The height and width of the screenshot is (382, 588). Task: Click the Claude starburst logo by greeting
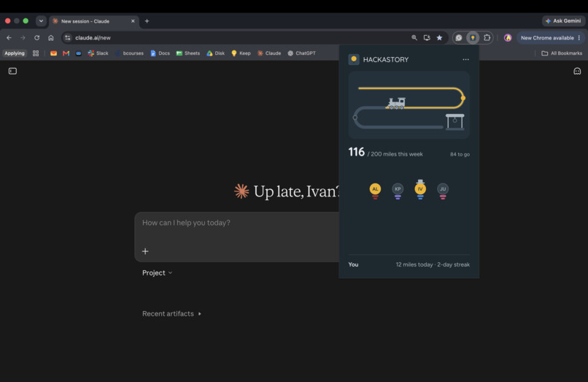(241, 191)
